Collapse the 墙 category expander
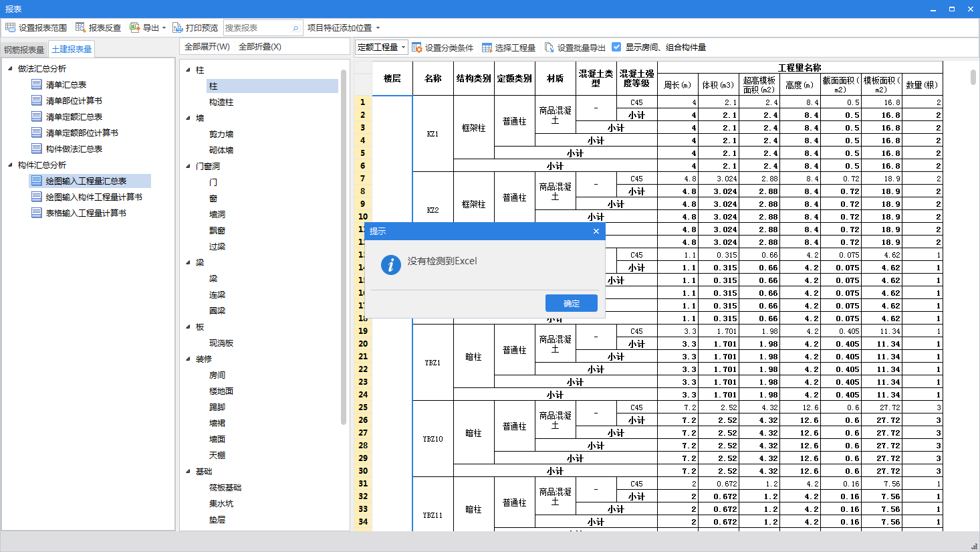Viewport: 980px width, 552px height. [188, 118]
